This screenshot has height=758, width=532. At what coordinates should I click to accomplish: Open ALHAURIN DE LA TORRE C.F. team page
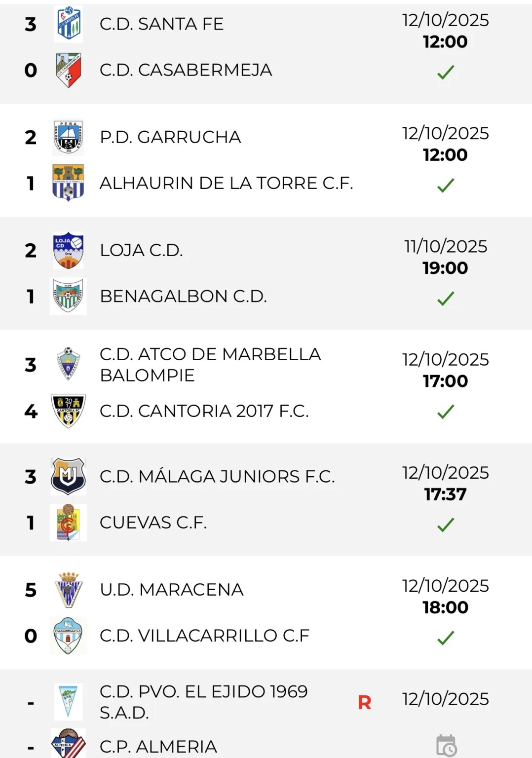(x=227, y=183)
